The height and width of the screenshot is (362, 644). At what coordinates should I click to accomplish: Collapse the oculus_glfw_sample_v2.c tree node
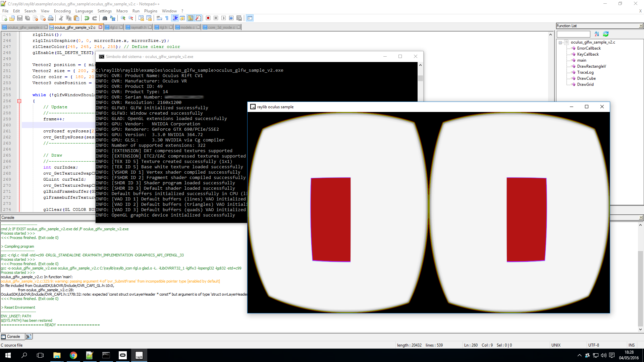[x=560, y=43]
